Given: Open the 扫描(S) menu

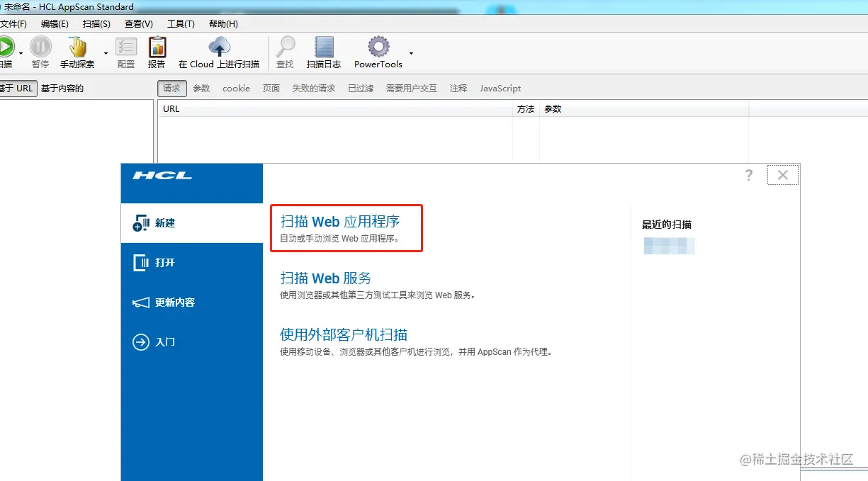Looking at the screenshot, I should coord(96,23).
